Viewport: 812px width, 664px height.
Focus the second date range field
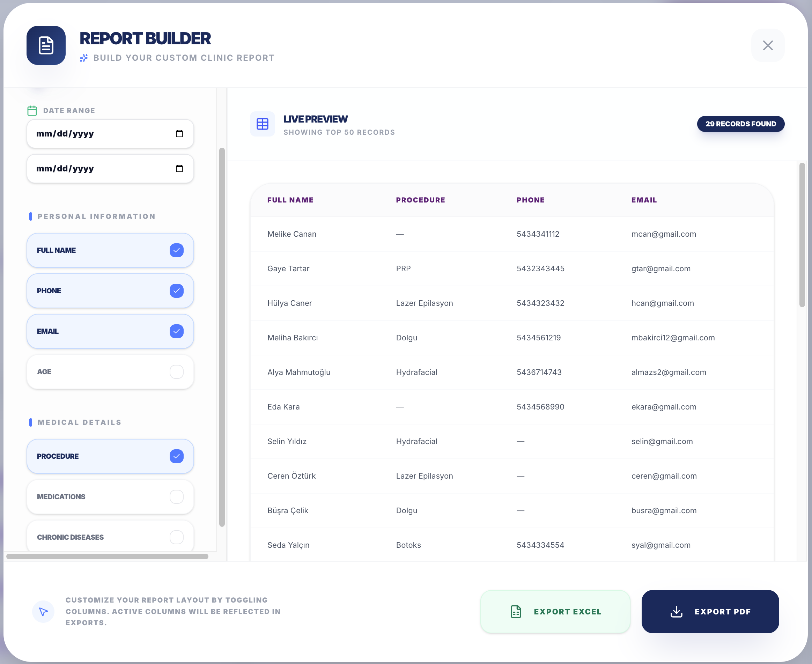pyautogui.click(x=110, y=168)
